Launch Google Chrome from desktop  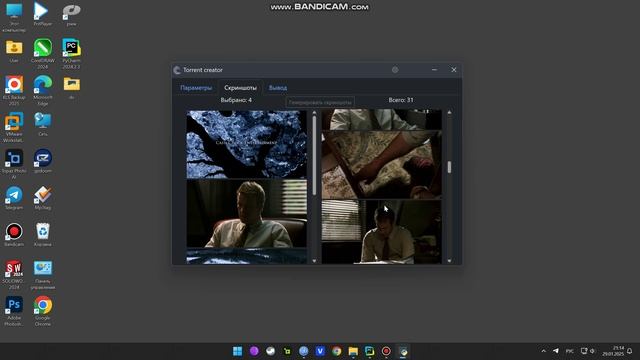(x=42, y=311)
